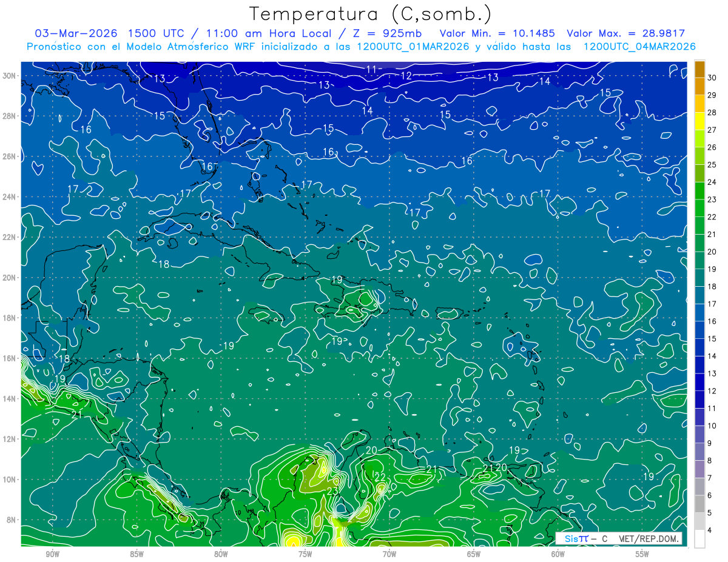Click the legend value '26'
This screenshot has height=562, width=728.
[712, 147]
